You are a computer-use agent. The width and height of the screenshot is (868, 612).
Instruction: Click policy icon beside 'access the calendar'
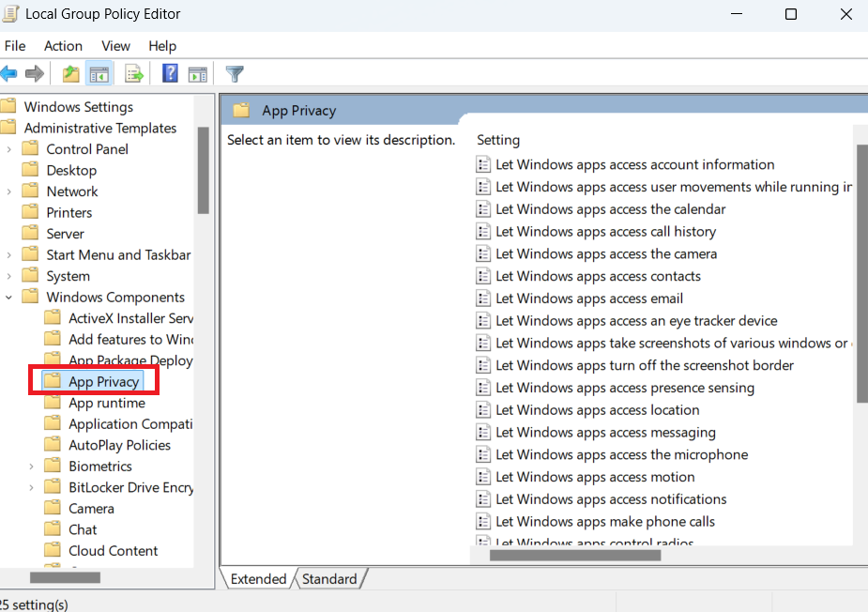click(x=483, y=209)
